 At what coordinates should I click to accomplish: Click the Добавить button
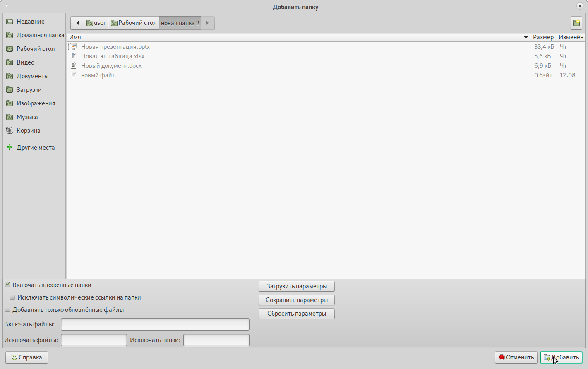tap(561, 357)
